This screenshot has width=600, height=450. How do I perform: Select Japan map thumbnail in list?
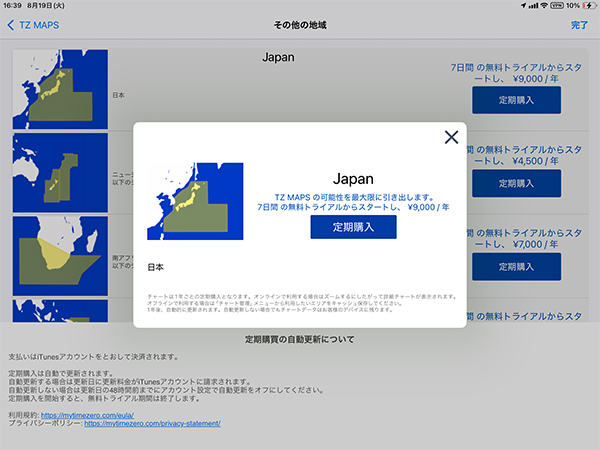point(60,89)
